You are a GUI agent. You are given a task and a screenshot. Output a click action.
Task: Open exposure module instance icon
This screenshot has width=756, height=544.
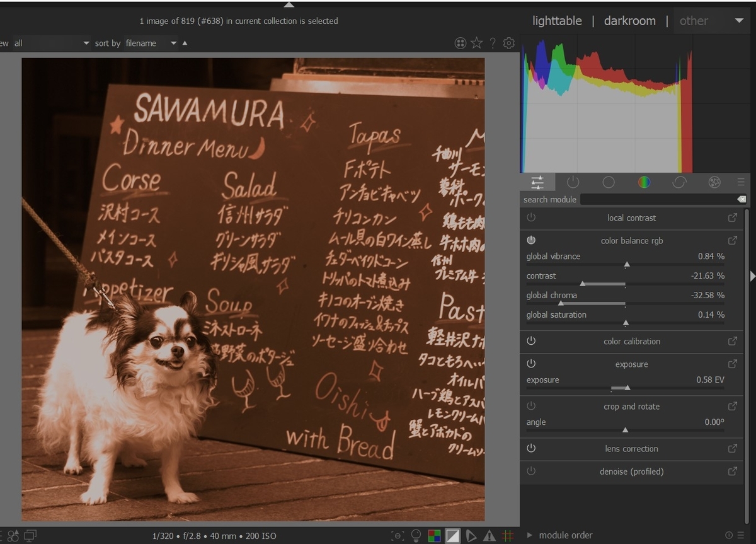tap(733, 364)
